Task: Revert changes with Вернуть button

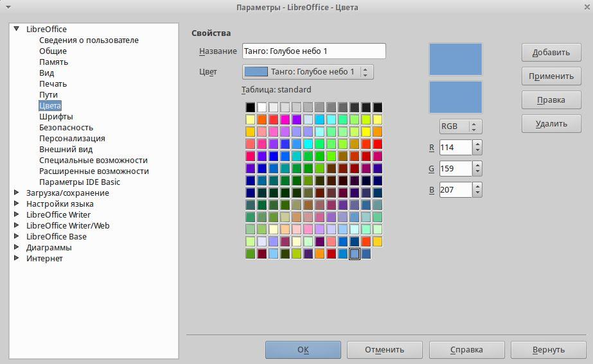Action: point(549,350)
